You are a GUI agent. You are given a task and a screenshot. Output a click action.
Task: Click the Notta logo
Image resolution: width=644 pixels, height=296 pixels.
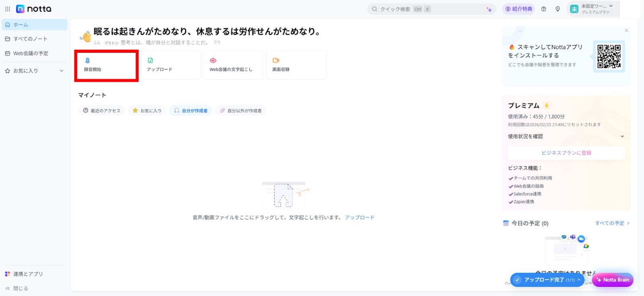pyautogui.click(x=34, y=9)
